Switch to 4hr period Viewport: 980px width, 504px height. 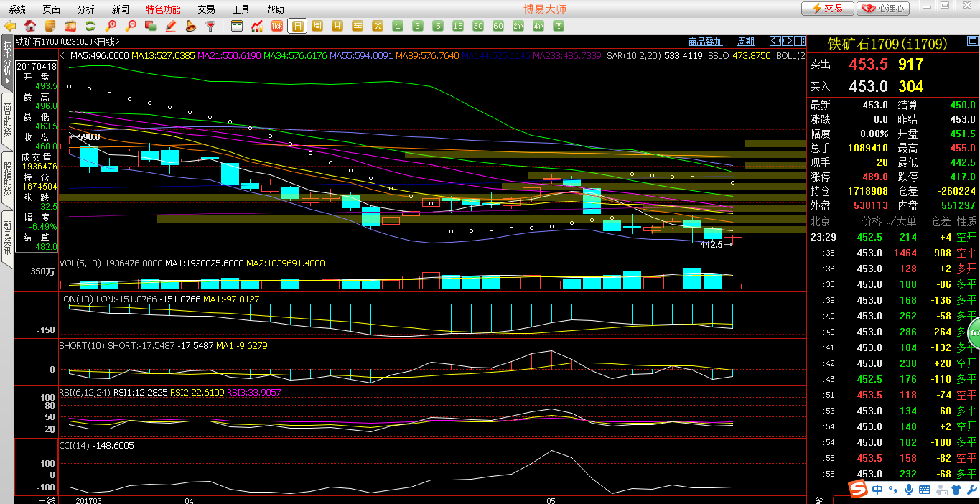(x=538, y=26)
